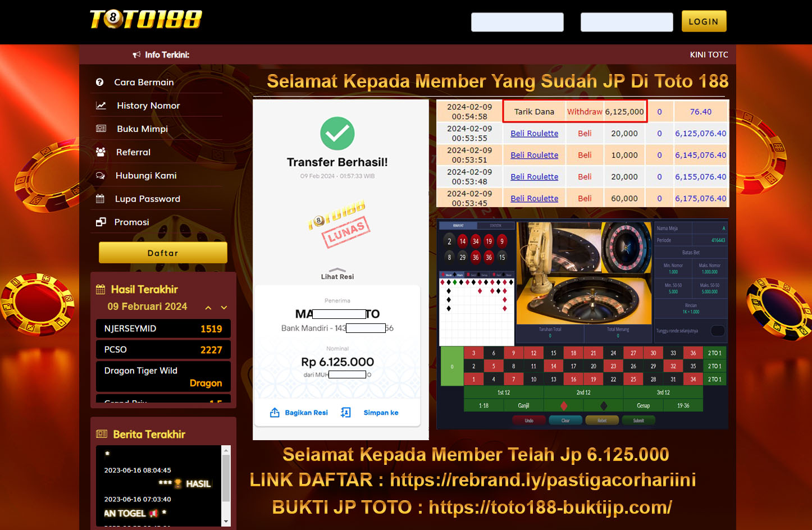Click the Info Terkini megaphone icon

pos(136,54)
